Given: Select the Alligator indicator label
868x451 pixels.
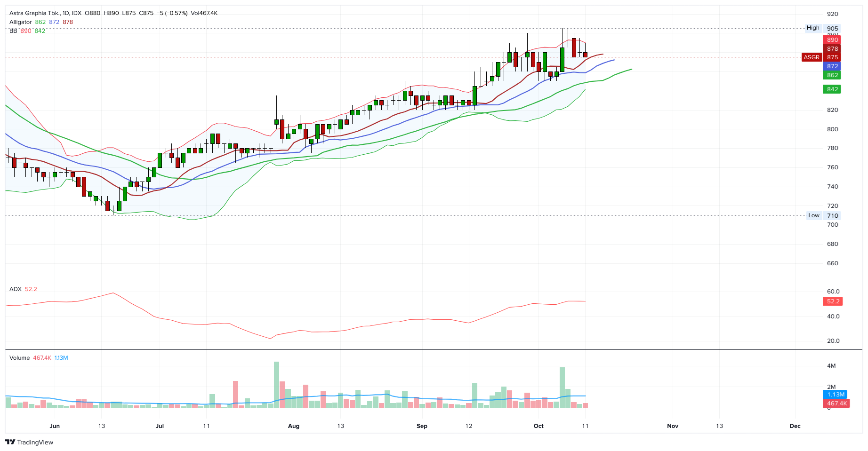Looking at the screenshot, I should pos(21,22).
